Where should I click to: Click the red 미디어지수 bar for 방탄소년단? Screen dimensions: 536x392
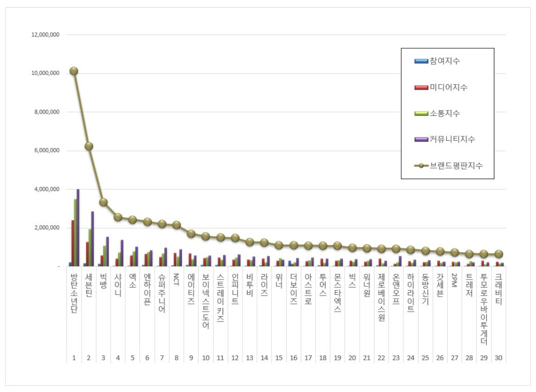(x=72, y=243)
